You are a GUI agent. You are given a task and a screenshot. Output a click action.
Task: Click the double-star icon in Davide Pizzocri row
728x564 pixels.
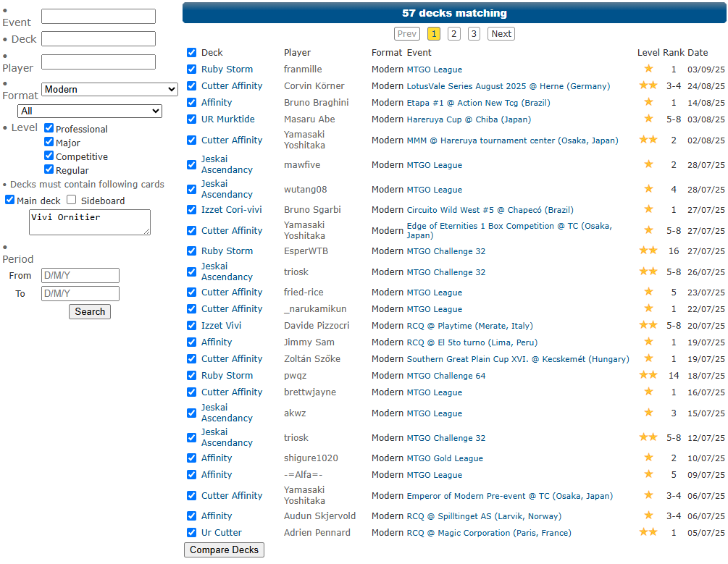click(648, 325)
